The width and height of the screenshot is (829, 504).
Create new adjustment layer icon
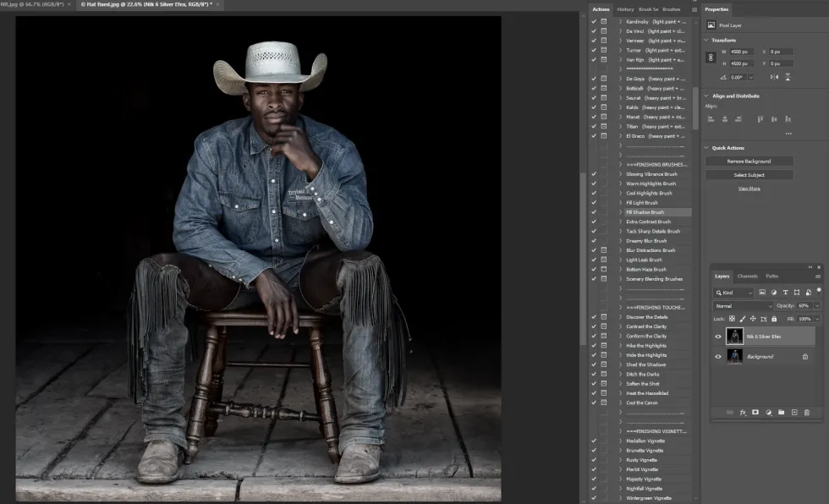pos(768,413)
